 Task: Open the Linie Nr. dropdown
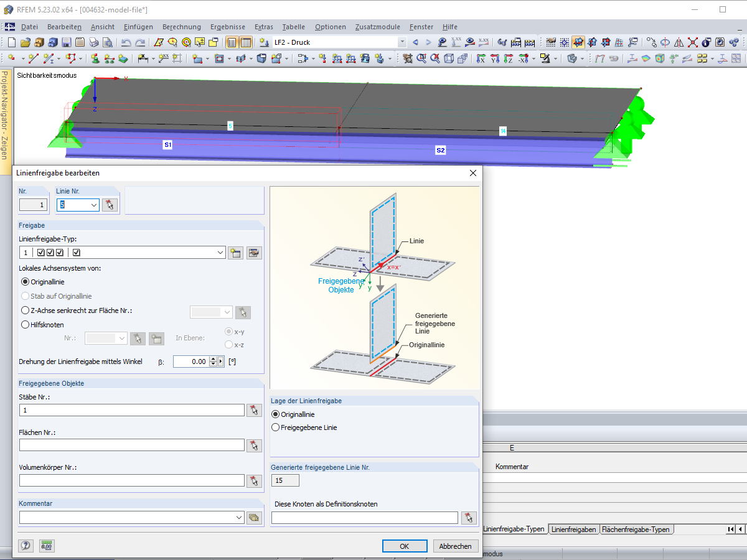pyautogui.click(x=94, y=205)
